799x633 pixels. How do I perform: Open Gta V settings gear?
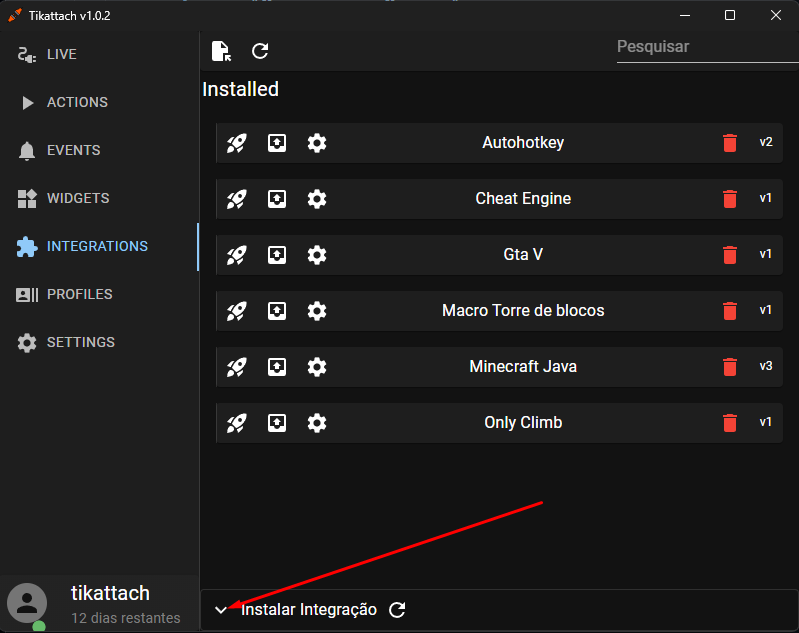(x=317, y=255)
